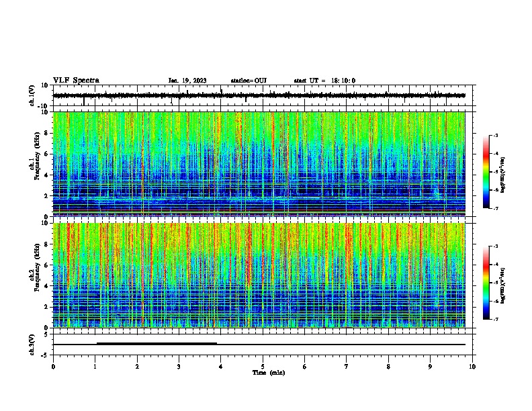Click the "ch.3(V)" axis label

click(32, 345)
